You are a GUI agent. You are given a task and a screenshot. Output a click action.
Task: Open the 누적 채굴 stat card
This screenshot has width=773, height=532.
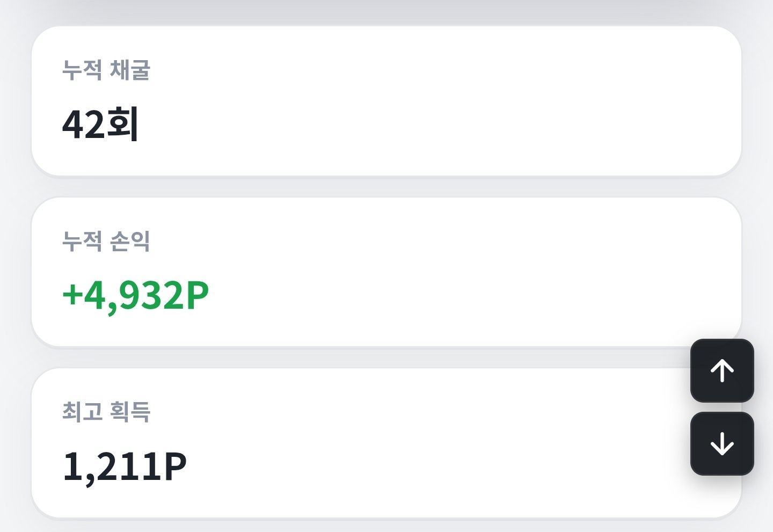(386, 101)
